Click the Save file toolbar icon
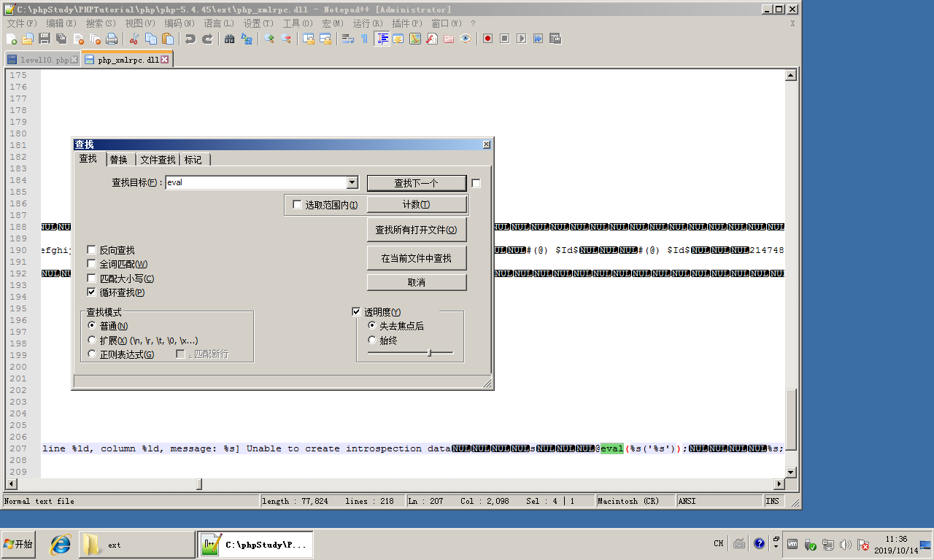 pos(45,39)
